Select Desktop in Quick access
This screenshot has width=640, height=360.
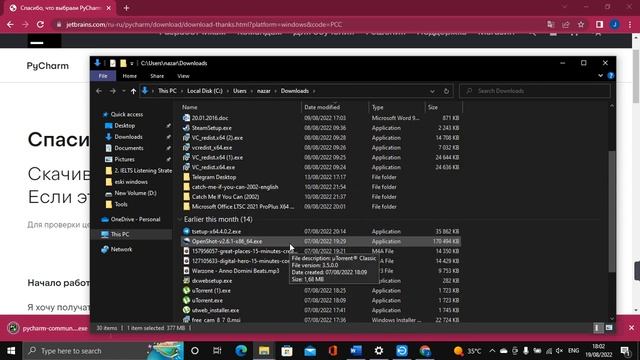[x=124, y=126]
